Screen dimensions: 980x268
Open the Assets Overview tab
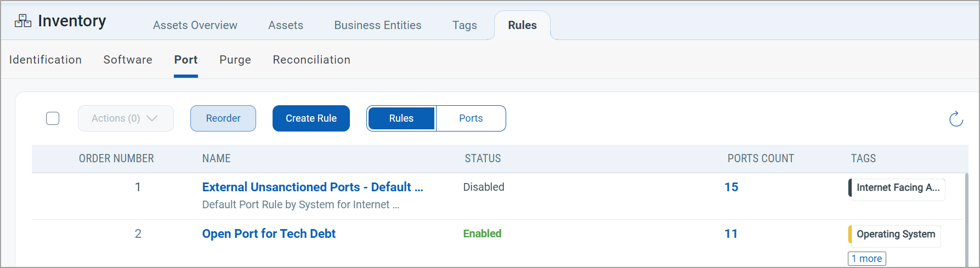195,25
